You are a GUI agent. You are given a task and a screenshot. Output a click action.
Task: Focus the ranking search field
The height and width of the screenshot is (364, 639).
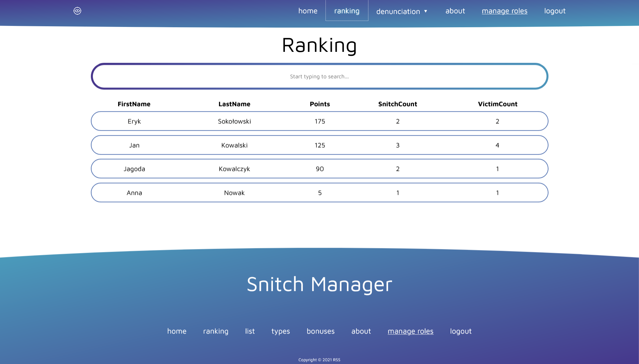(x=319, y=76)
